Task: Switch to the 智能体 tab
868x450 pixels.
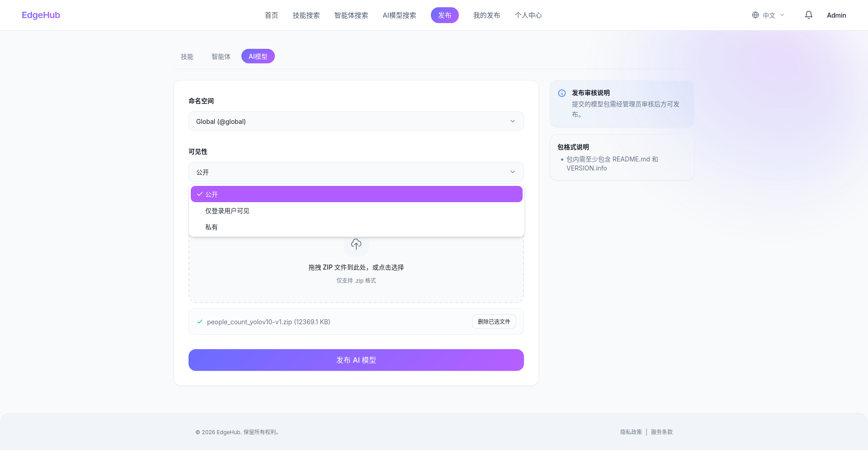Action: pos(221,57)
